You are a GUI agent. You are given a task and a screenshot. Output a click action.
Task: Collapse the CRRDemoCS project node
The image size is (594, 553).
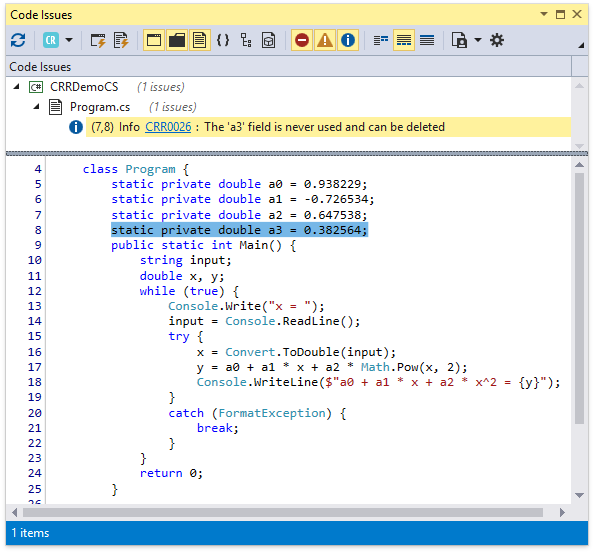pos(16,87)
